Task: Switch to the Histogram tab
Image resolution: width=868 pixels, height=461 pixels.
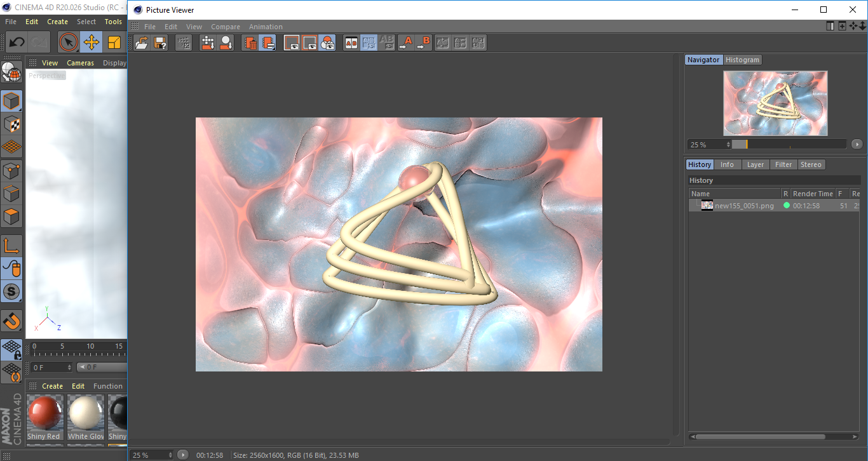Action: 742,60
